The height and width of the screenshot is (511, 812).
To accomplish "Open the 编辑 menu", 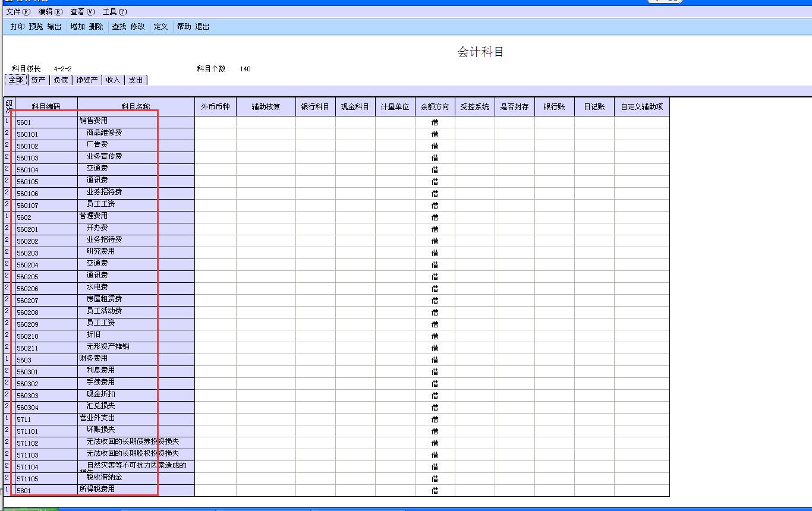I will pos(50,12).
